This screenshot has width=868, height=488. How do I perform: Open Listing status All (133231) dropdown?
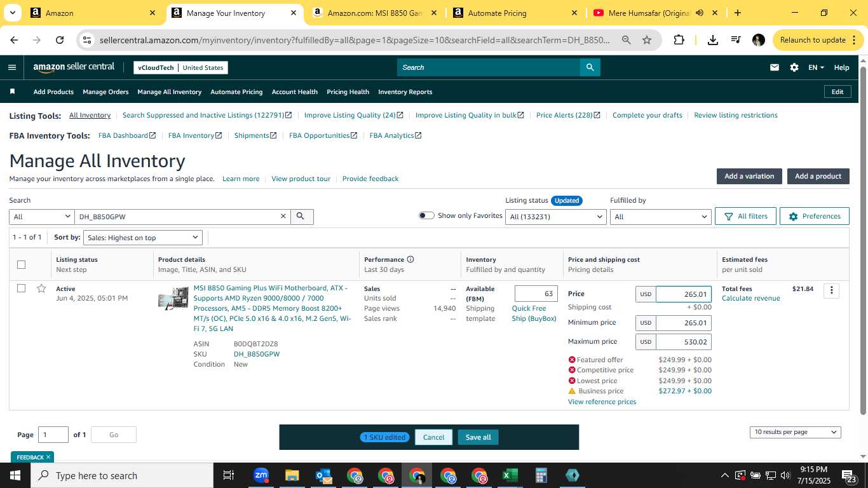556,217
